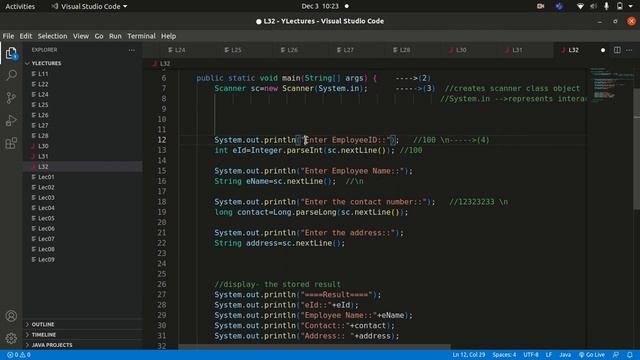Open the Edit menu
Screen dimensions: 640x360
(x=26, y=36)
